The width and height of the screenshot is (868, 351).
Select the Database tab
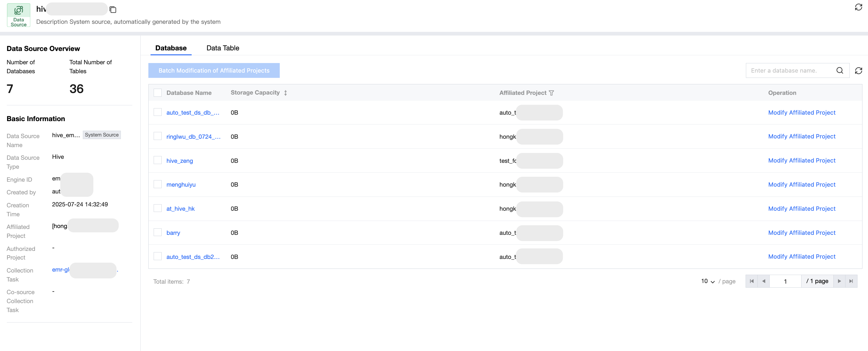[x=171, y=48]
